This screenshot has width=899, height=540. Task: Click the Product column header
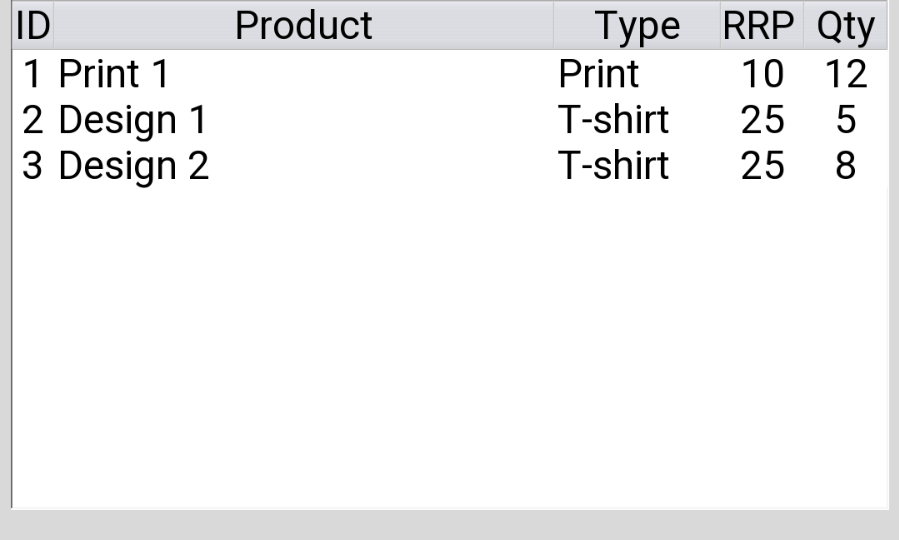pyautogui.click(x=303, y=26)
